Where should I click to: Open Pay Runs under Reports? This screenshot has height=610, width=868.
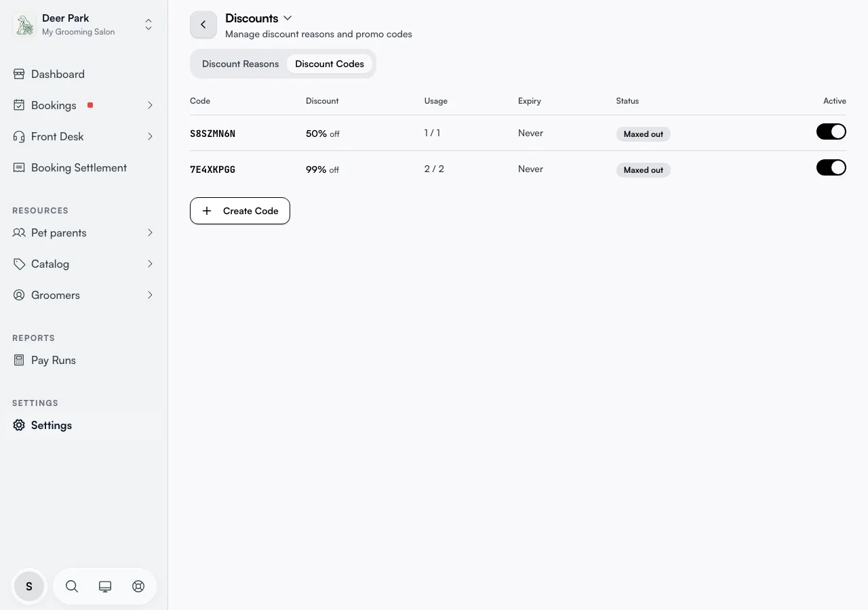[x=84, y=360]
